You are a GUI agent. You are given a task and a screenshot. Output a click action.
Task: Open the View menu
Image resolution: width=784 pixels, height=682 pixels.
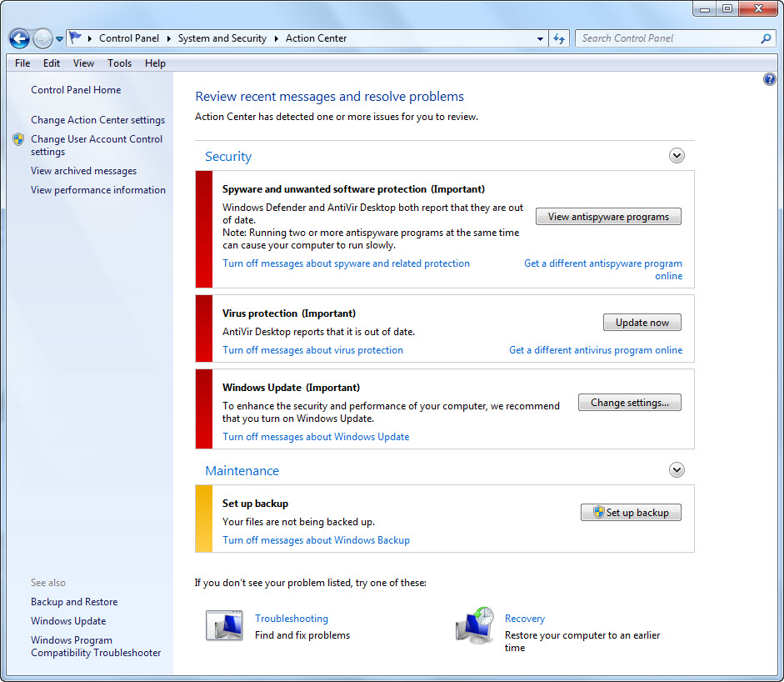point(83,63)
